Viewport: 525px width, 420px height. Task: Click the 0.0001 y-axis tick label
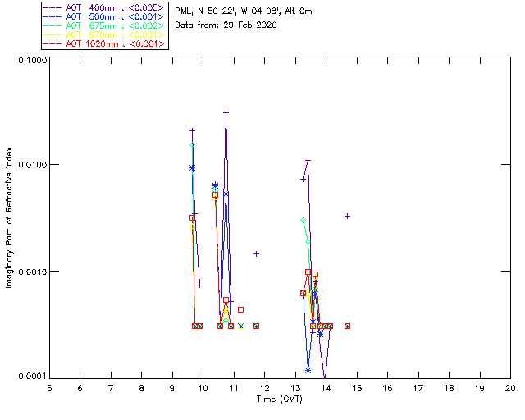(x=32, y=377)
